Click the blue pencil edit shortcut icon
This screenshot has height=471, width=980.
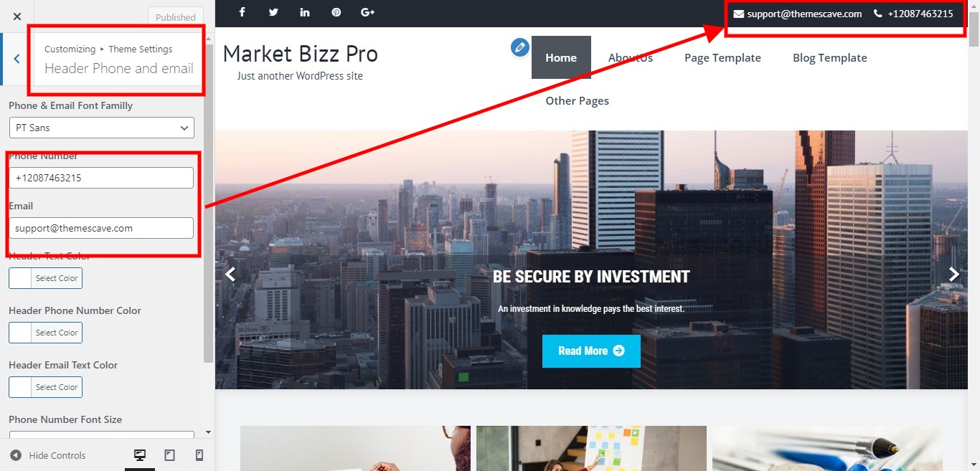(519, 47)
